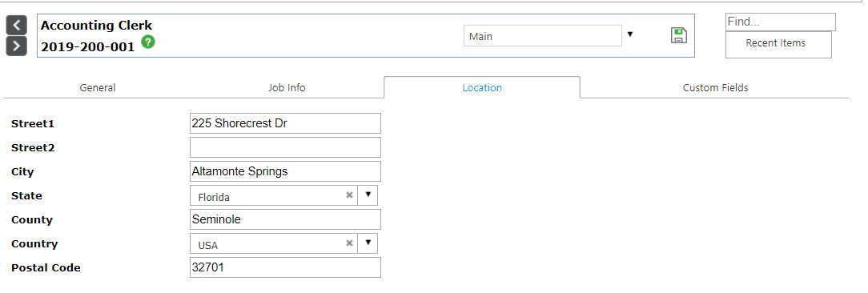Click the Accounting Clerk title text
Viewport: 868px width, 293px height.
pos(96,26)
